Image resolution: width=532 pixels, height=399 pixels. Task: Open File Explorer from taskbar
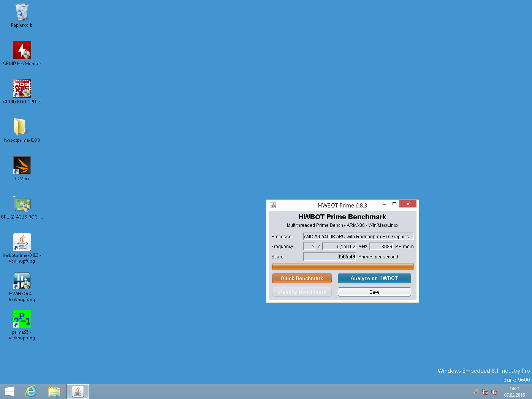[54, 391]
